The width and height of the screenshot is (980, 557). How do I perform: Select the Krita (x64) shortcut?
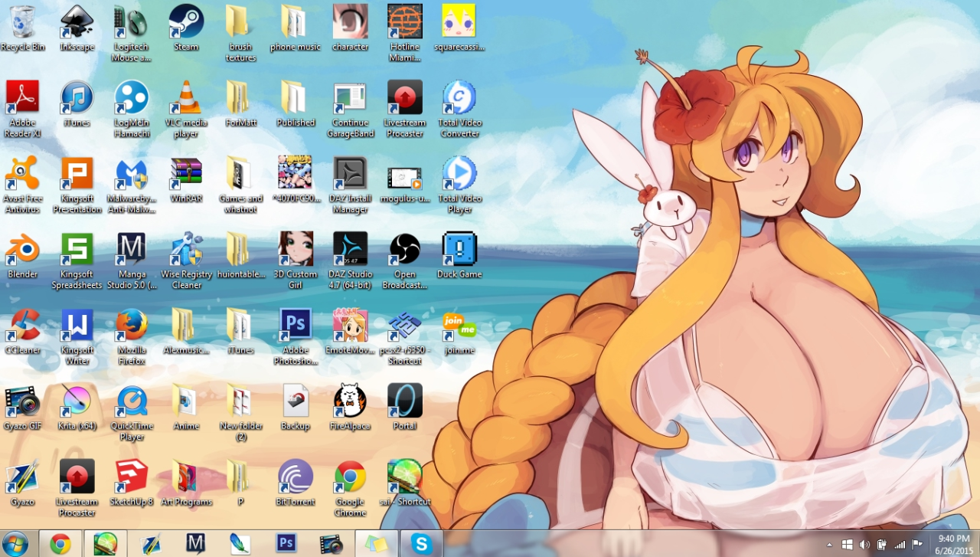pos(77,407)
